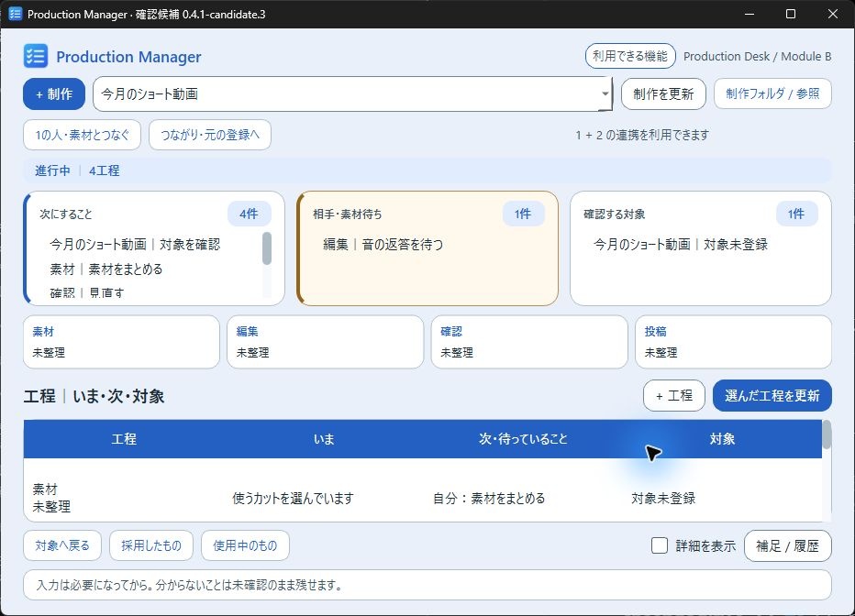Select 今月のショート動画｜対象を確認 in 次にすること
The height and width of the screenshot is (616, 855).
[135, 245]
